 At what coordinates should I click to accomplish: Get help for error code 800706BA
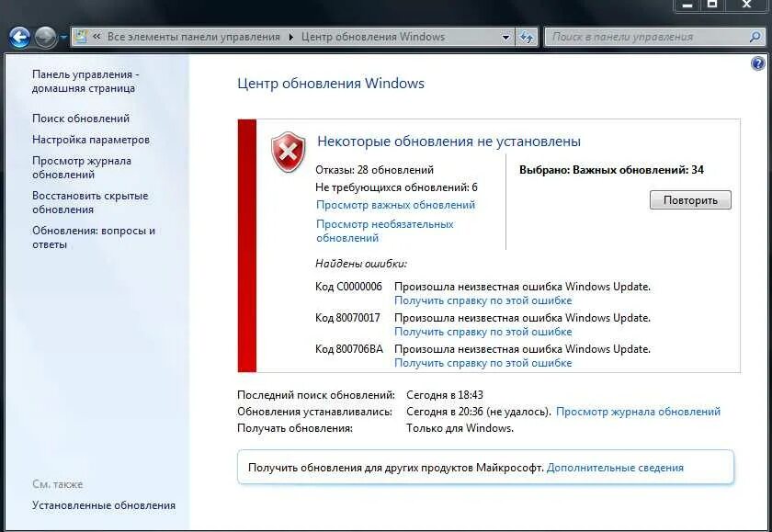click(483, 363)
